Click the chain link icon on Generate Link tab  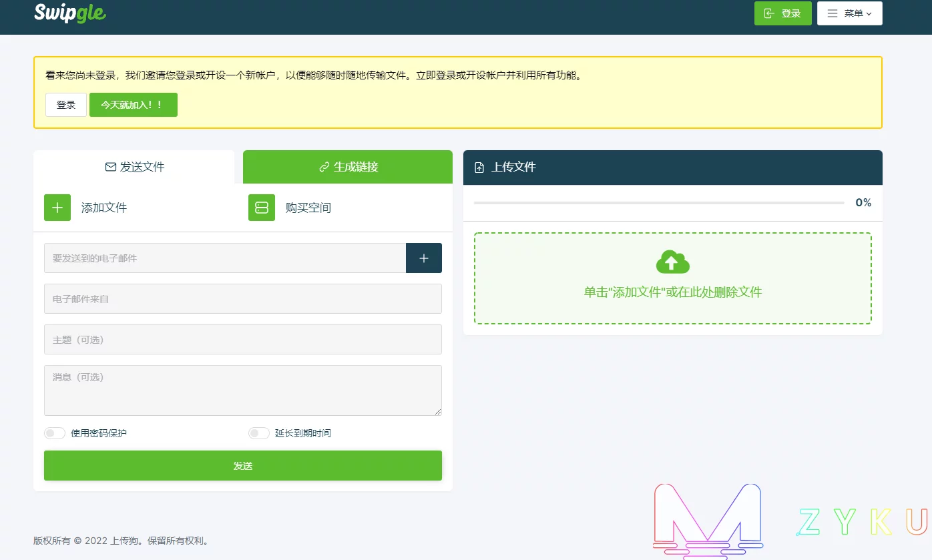coord(324,167)
